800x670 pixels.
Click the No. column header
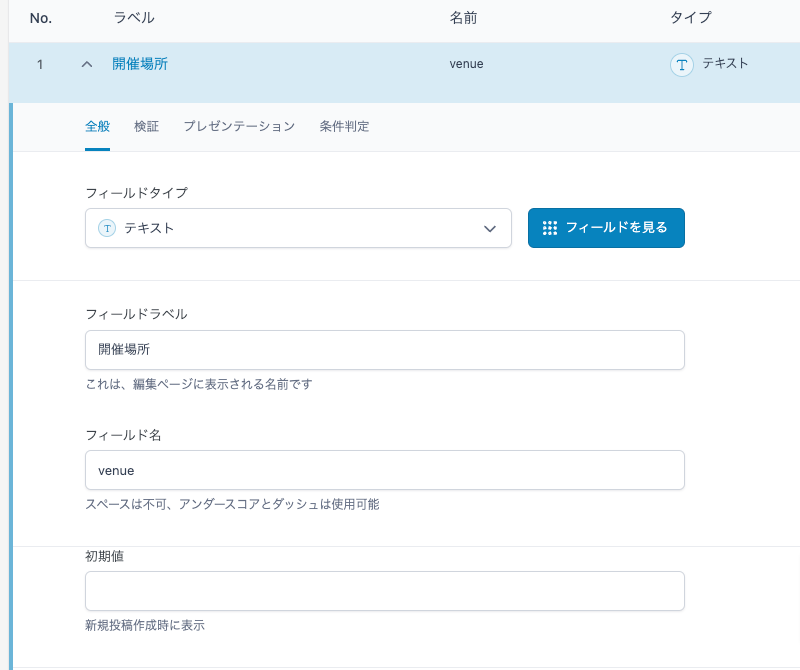(41, 18)
